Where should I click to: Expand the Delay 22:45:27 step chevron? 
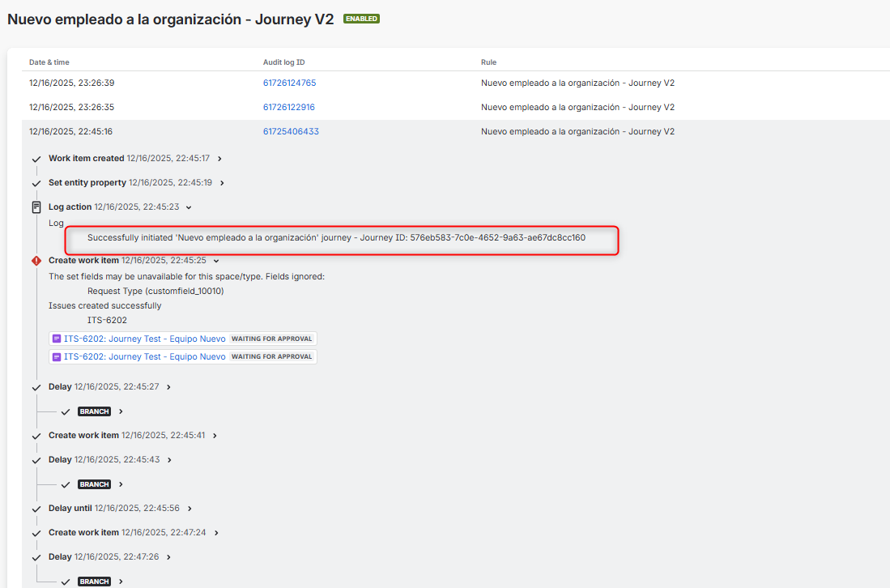tap(168, 386)
